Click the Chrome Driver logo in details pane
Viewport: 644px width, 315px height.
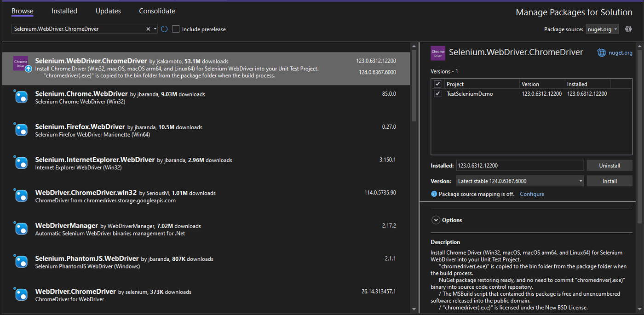(x=438, y=53)
